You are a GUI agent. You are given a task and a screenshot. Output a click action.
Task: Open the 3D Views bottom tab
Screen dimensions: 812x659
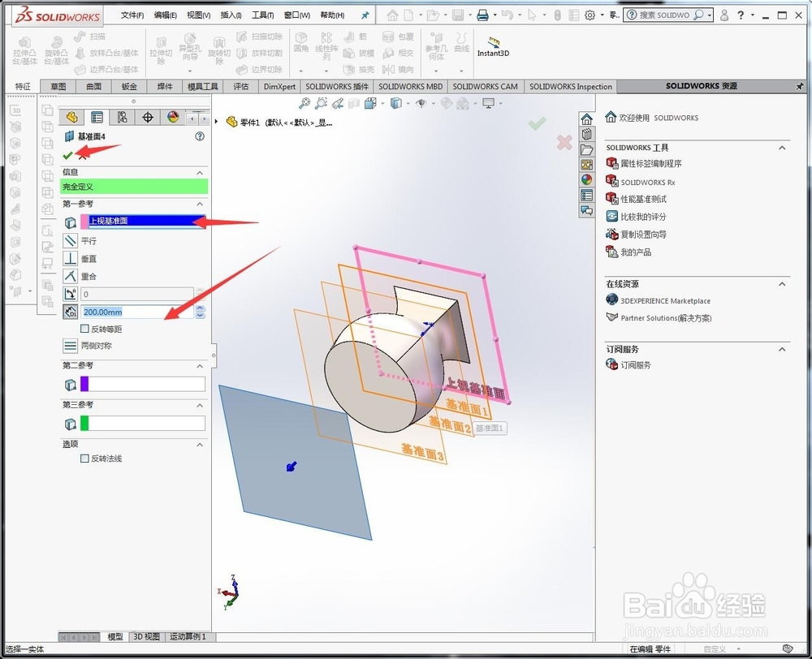coord(146,636)
